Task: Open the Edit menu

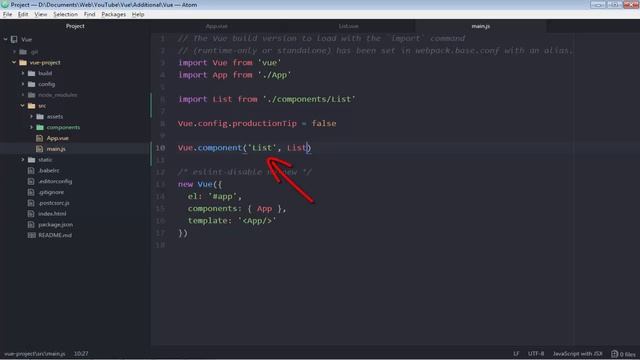Action: [x=23, y=14]
